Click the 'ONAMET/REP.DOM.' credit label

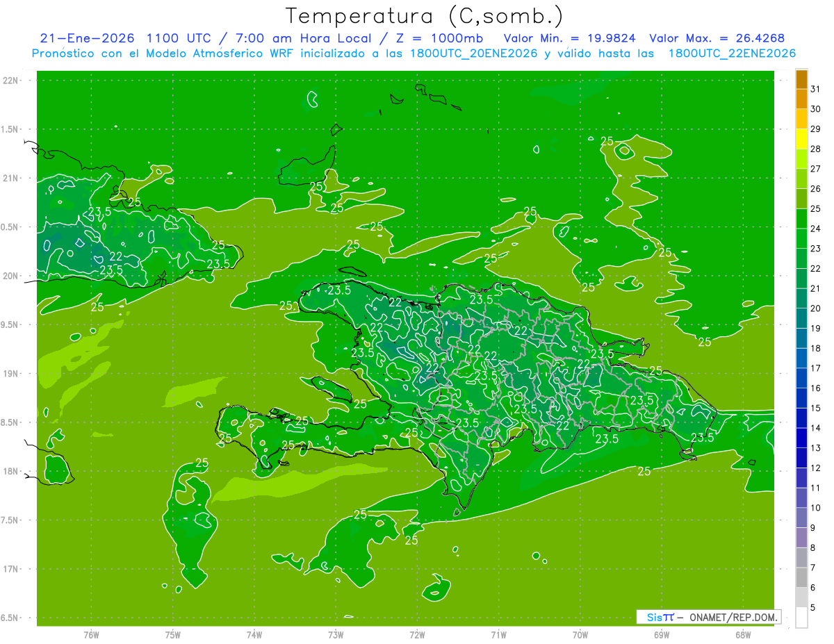pyautogui.click(x=733, y=617)
